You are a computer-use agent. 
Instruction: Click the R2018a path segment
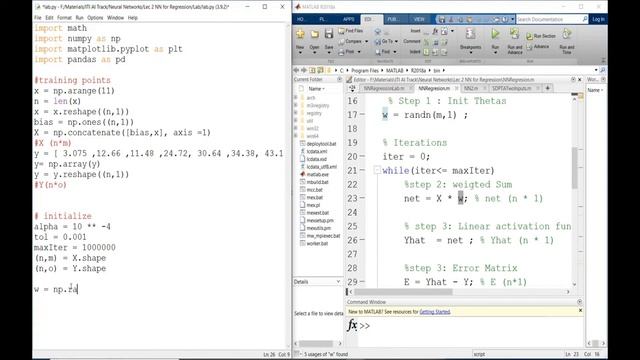[418, 71]
